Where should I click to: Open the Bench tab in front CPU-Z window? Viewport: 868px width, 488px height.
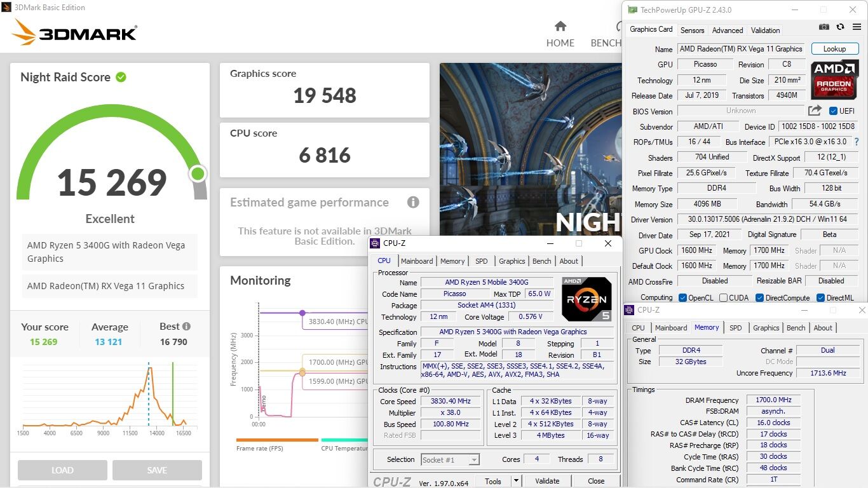tap(542, 261)
